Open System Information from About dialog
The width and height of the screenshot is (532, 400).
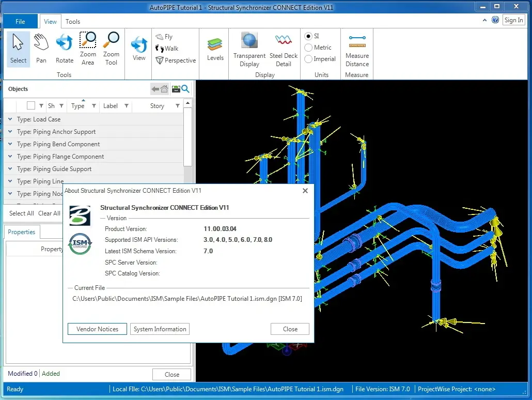(x=160, y=329)
